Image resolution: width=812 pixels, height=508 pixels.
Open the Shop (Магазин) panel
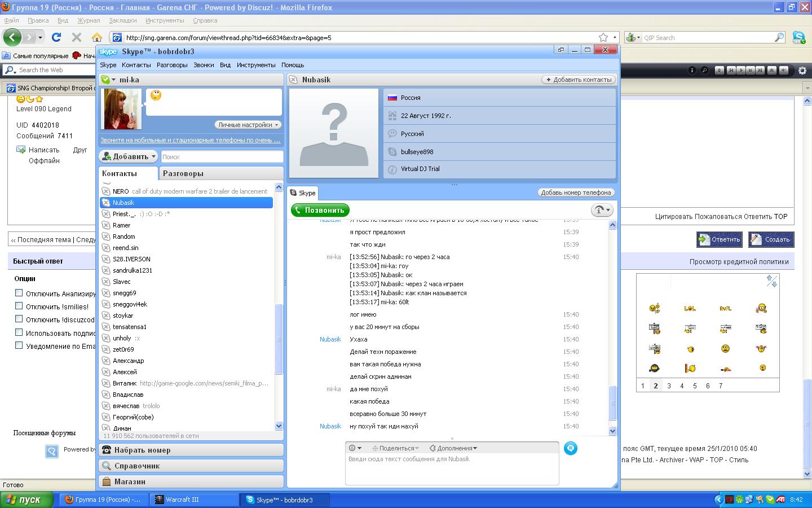point(191,481)
